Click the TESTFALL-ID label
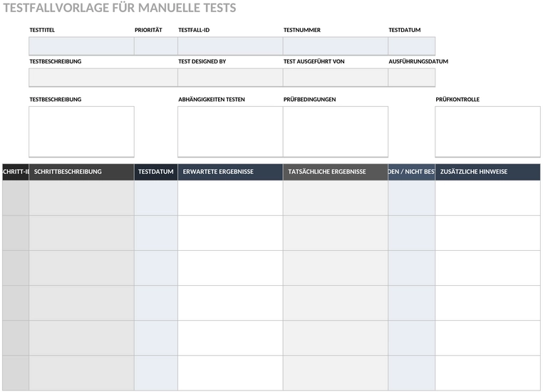This screenshot has height=392, width=543. (194, 30)
